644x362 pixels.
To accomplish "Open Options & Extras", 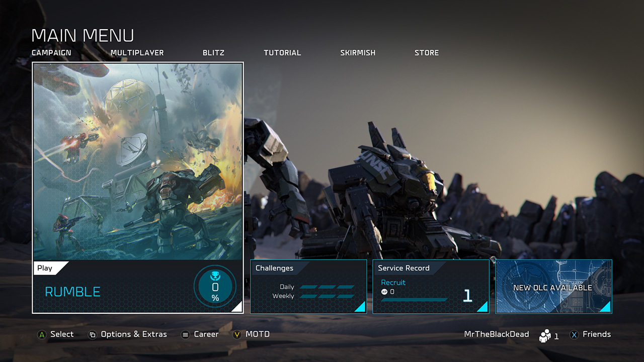I will tap(134, 334).
